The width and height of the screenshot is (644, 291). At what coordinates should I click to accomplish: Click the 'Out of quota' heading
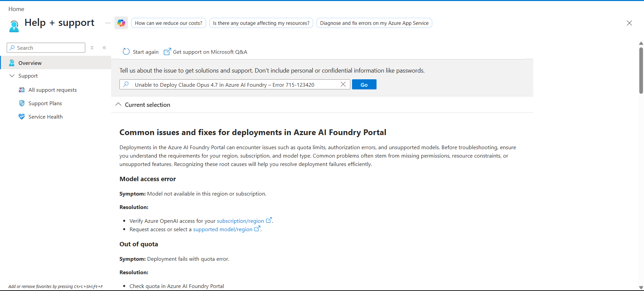click(139, 244)
